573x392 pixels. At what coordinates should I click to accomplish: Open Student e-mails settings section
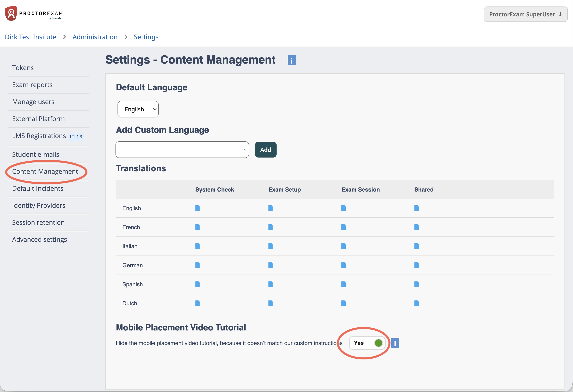point(36,154)
